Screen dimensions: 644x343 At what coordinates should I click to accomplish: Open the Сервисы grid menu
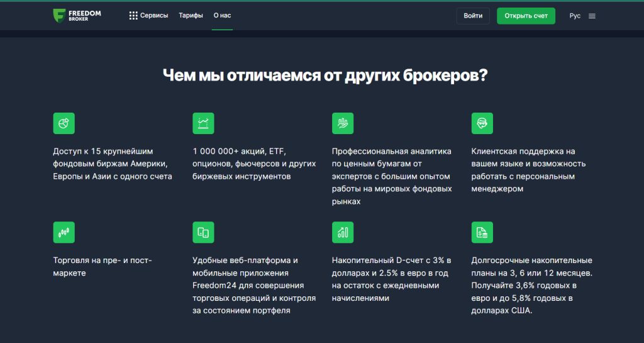pos(148,16)
